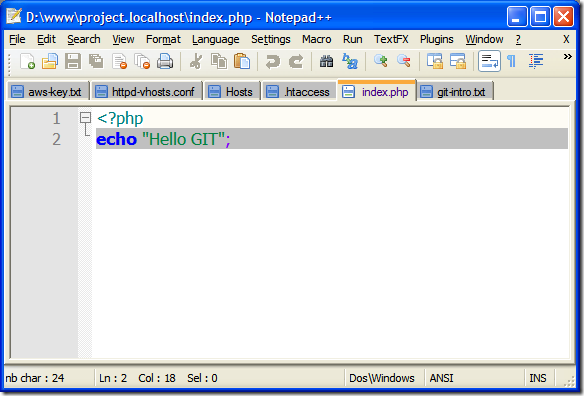Maximize the Notepad++ window
This screenshot has width=584, height=396.
coord(540,17)
